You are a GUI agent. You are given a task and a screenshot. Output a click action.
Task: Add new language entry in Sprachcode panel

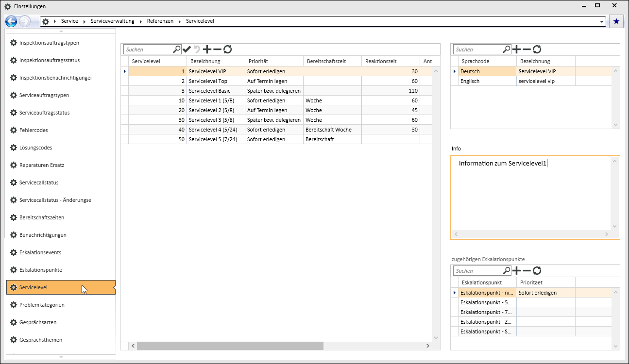point(517,49)
